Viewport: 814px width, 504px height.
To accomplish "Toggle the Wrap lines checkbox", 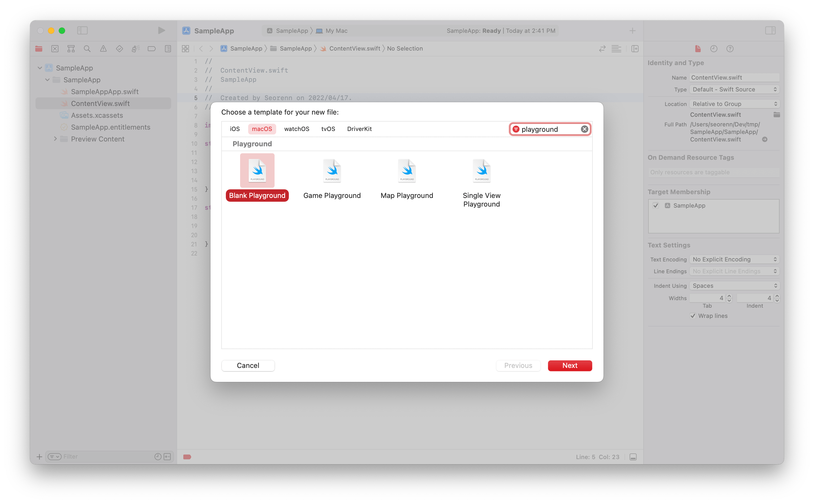I will click(693, 316).
